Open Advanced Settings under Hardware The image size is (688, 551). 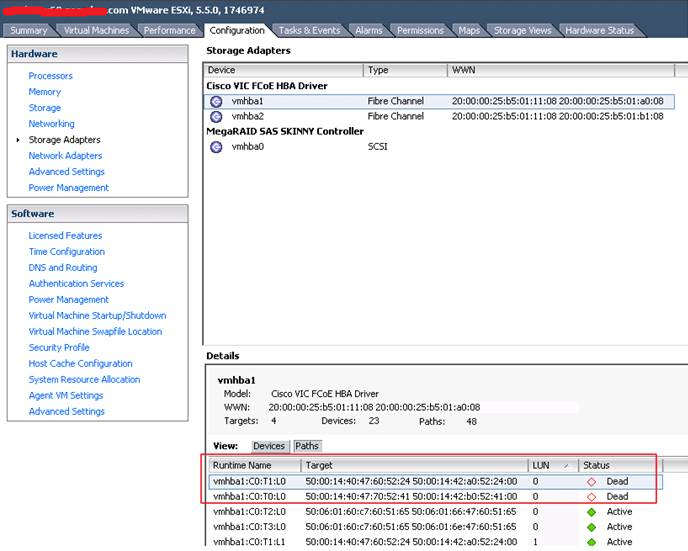pos(67,172)
